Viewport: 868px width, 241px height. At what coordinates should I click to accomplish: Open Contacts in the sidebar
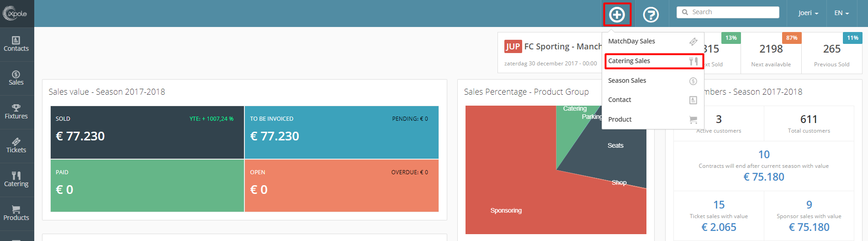[16, 44]
